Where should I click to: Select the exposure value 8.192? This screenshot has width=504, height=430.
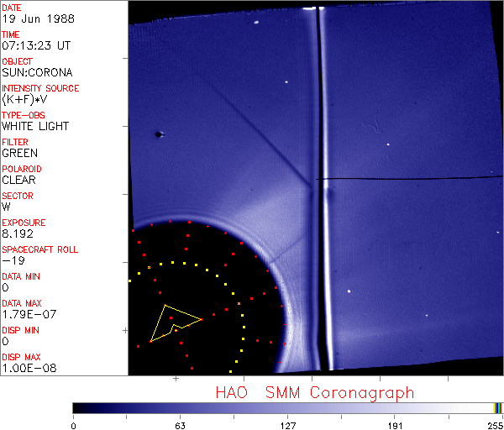[x=18, y=233]
